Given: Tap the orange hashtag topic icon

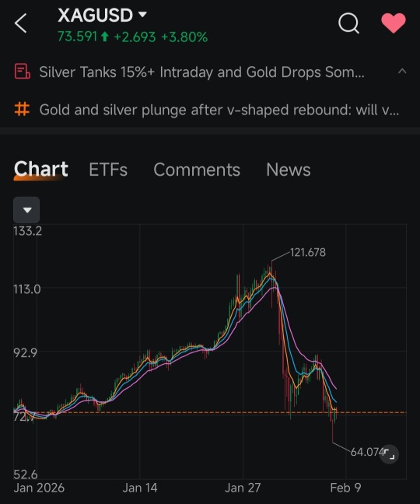Looking at the screenshot, I should tap(22, 109).
